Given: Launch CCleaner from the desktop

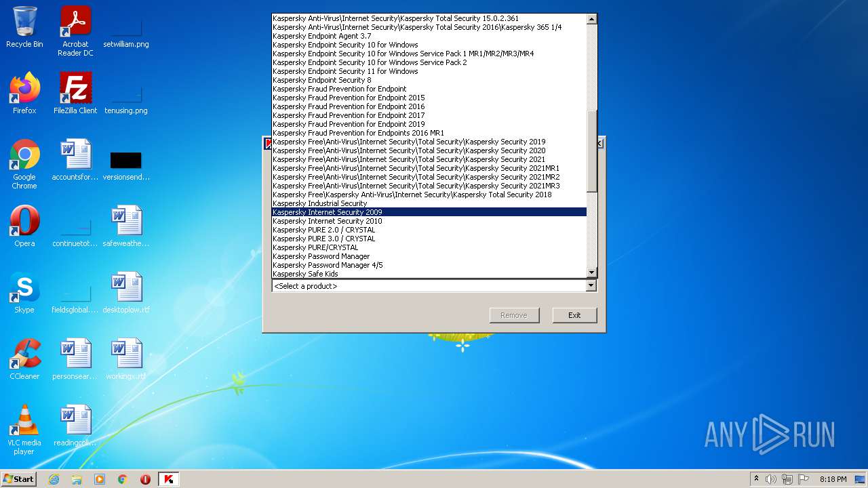Looking at the screenshot, I should click(24, 359).
